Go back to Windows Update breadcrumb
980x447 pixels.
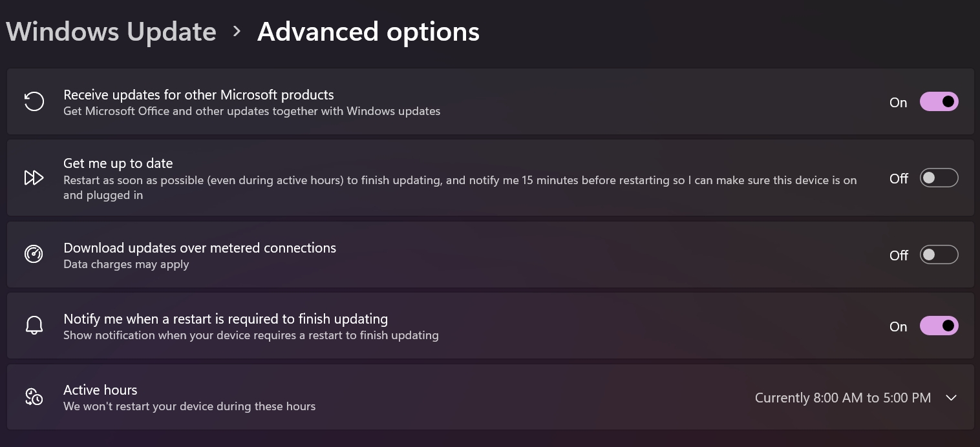[111, 32]
